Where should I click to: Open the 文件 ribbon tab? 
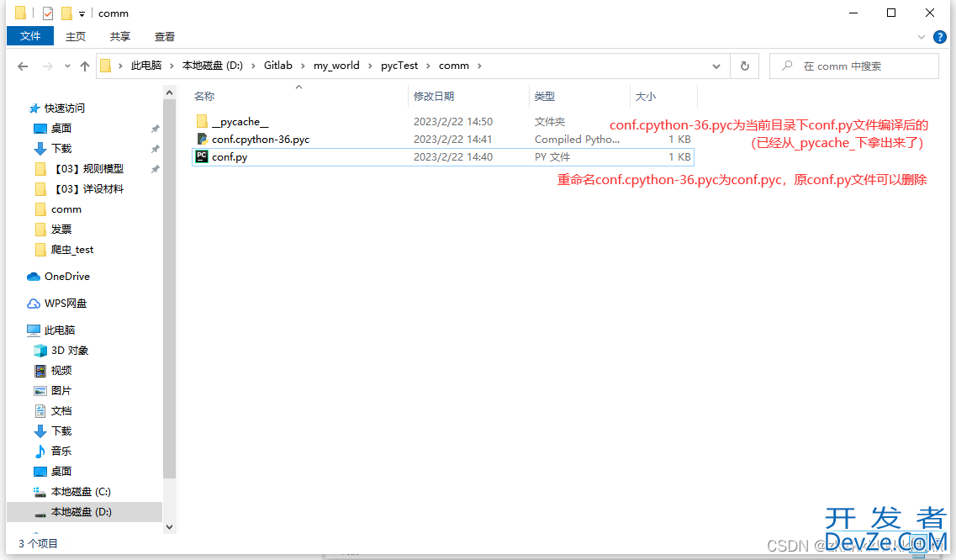pos(30,36)
